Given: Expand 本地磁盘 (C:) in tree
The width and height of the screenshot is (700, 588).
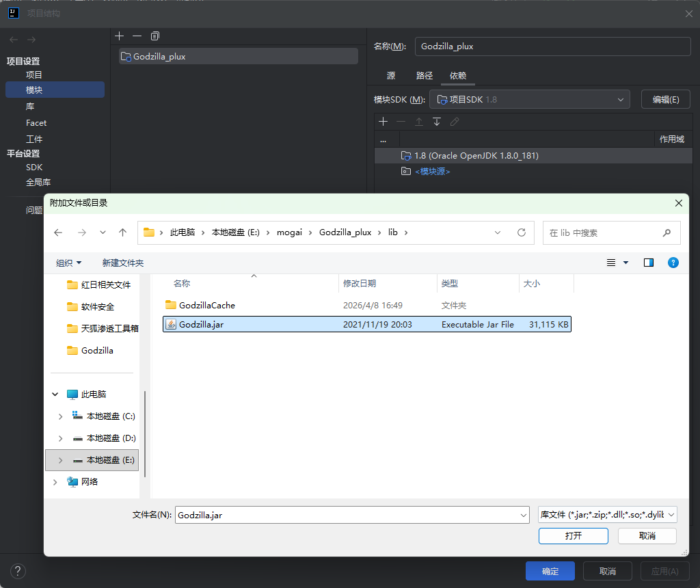Looking at the screenshot, I should point(60,416).
